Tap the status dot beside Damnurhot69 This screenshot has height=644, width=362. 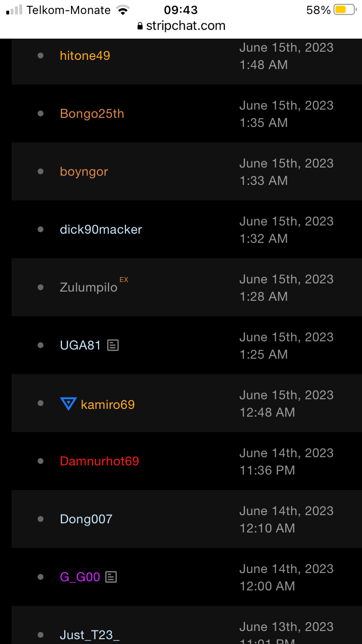point(41,461)
